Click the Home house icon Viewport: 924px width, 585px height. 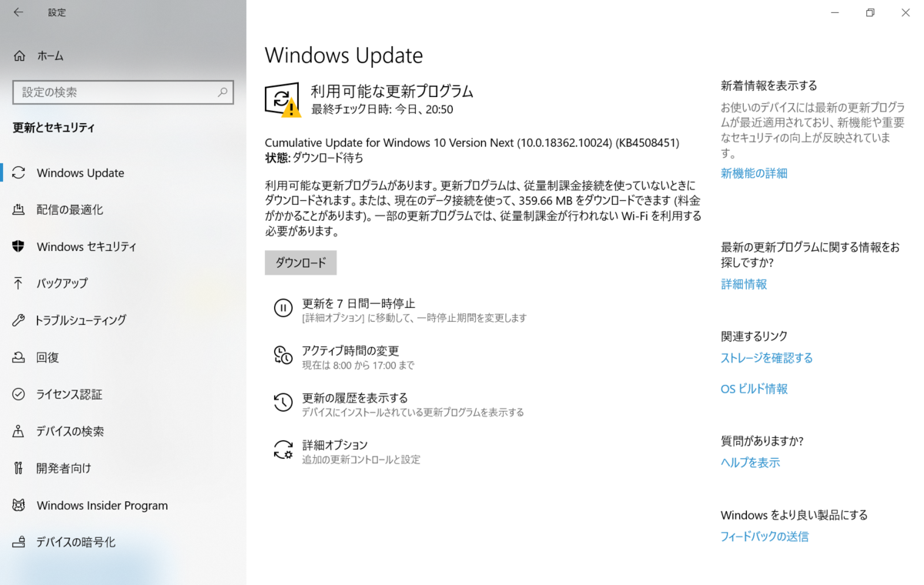point(19,55)
